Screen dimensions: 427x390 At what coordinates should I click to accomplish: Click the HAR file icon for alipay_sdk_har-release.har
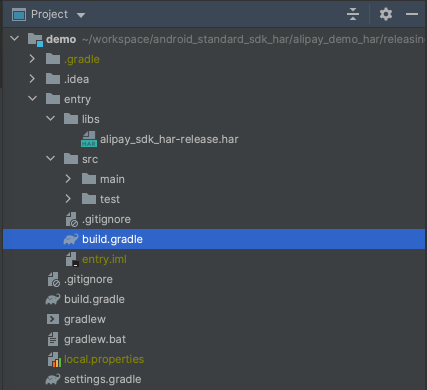89,139
